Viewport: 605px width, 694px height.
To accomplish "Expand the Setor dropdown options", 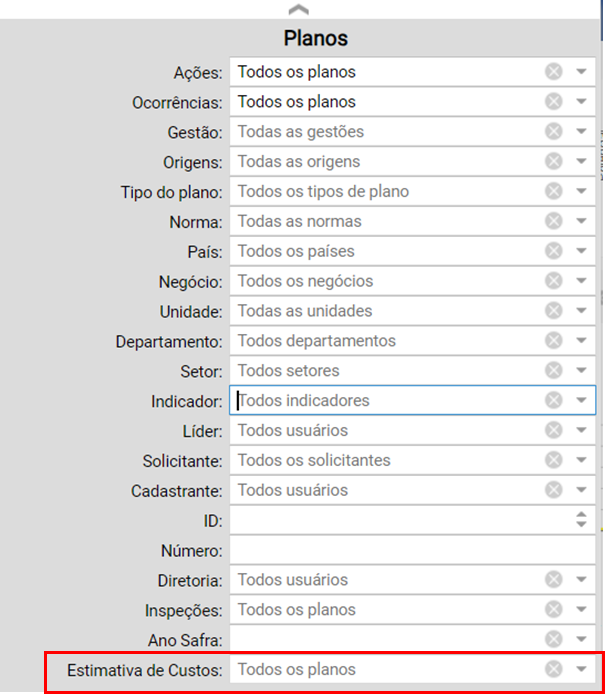I will tap(581, 370).
